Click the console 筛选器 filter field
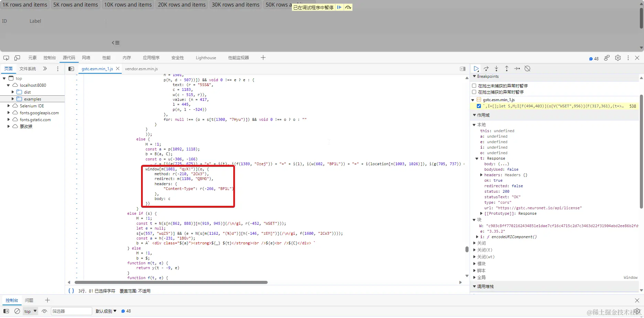Screen dimensions: 644x318 click(72, 311)
